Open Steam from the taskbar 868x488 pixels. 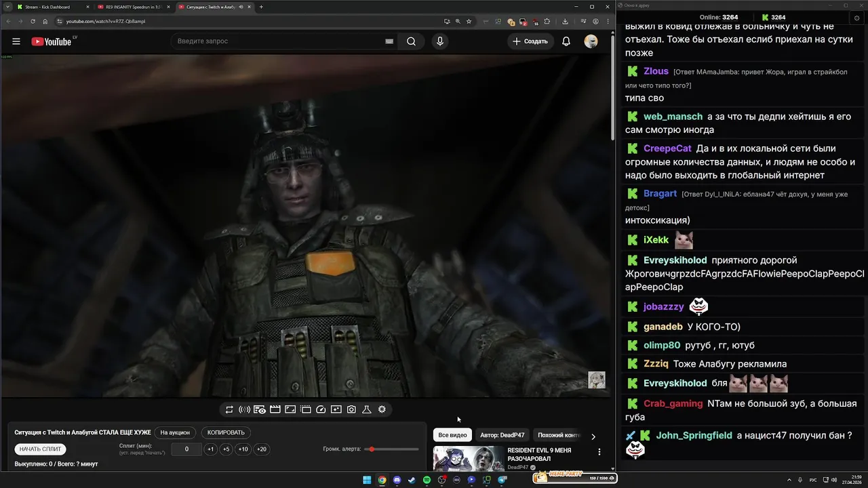(x=412, y=480)
